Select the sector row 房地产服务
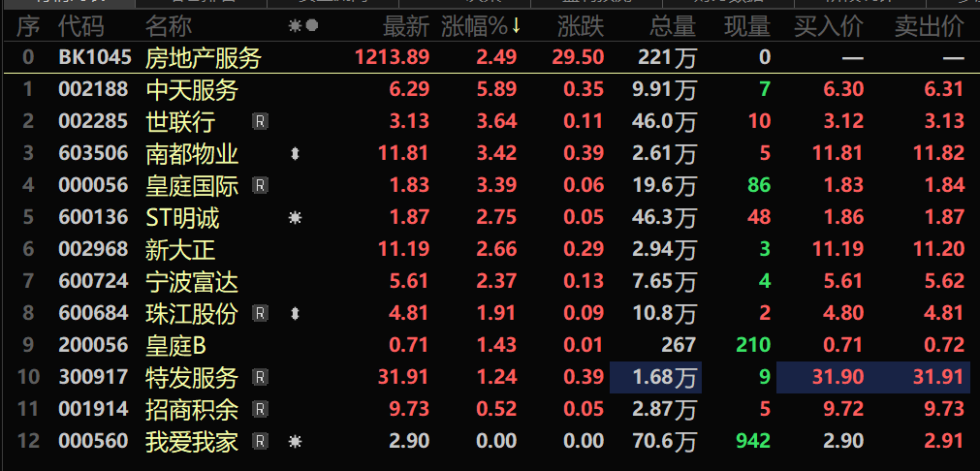Viewport: 980px width, 471px height. tap(204, 58)
